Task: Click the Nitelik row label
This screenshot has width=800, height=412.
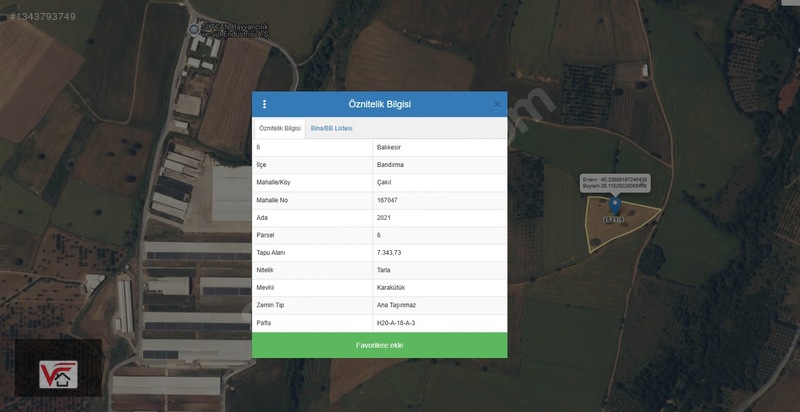Action: click(x=265, y=270)
